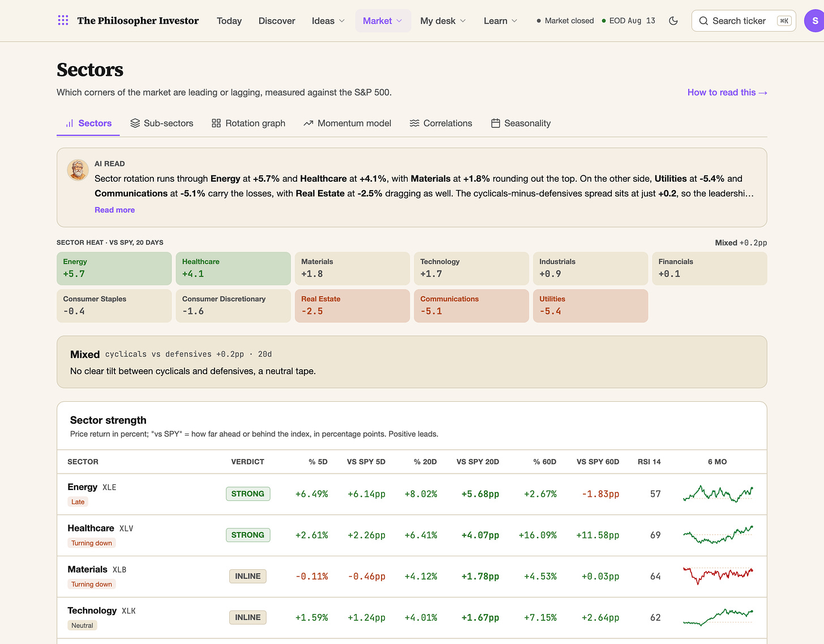This screenshot has height=644, width=824.
Task: Click the Momentum model trend icon
Action: [308, 123]
